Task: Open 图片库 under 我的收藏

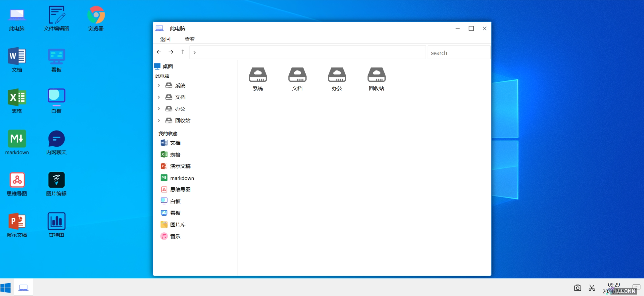Action: (173, 225)
